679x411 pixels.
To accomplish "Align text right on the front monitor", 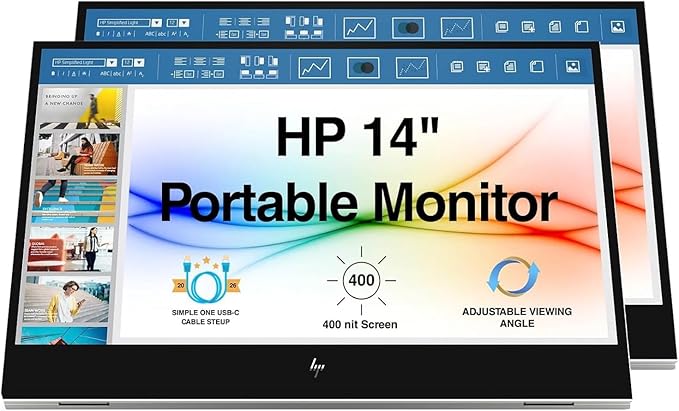I will 218,61.
